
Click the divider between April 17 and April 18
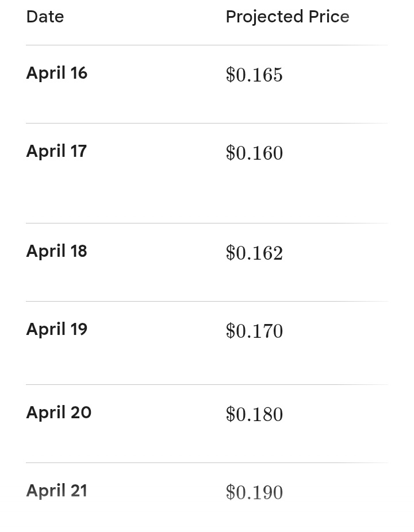click(x=207, y=223)
